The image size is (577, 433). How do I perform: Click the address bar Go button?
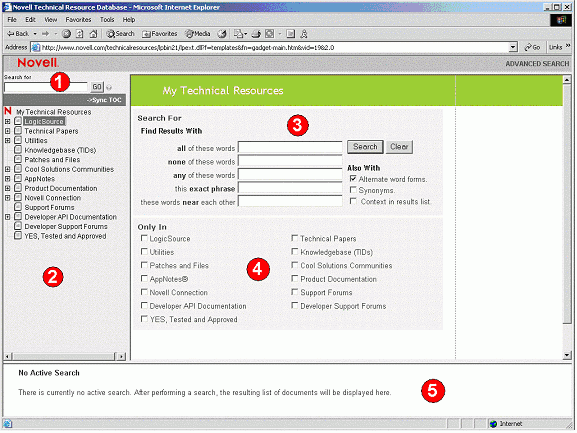point(532,47)
